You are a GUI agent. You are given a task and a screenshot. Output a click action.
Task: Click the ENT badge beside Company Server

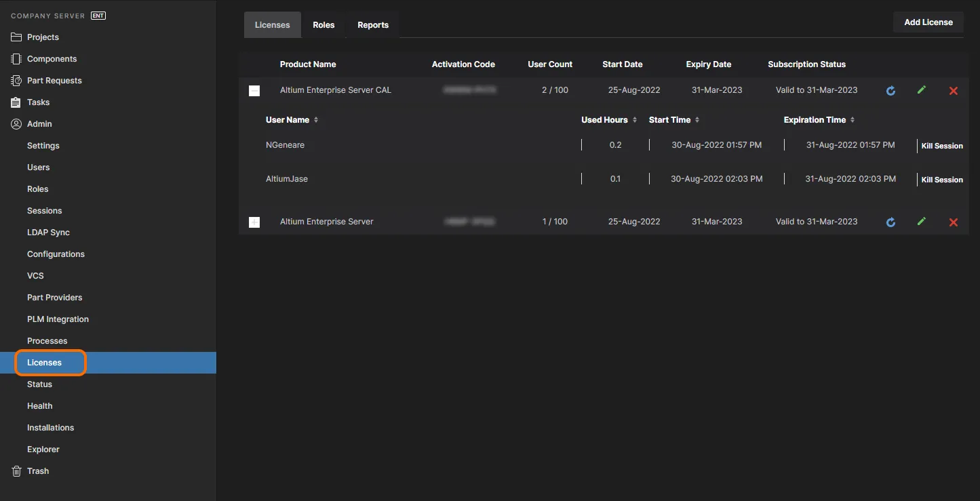98,16
